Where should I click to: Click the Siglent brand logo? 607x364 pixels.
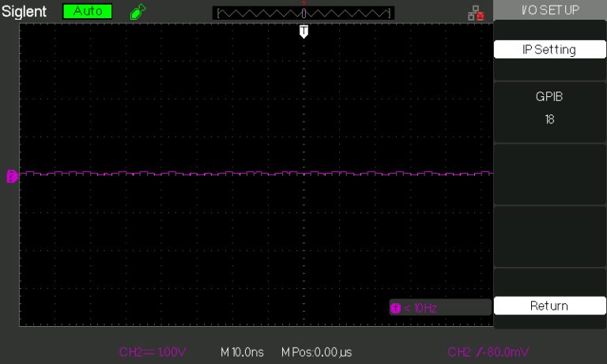coord(25,12)
